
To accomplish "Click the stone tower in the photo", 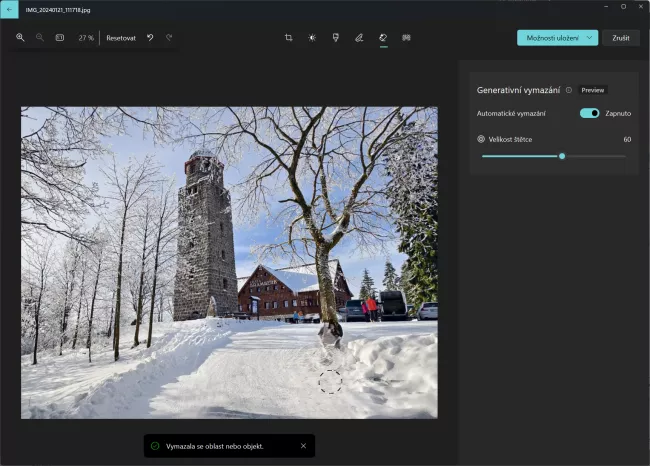I will pyautogui.click(x=204, y=240).
